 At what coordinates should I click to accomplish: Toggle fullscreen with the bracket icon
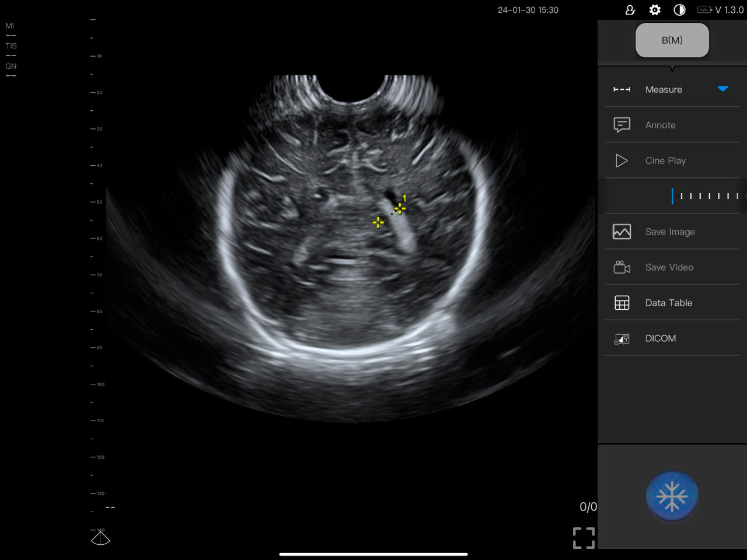pyautogui.click(x=584, y=538)
